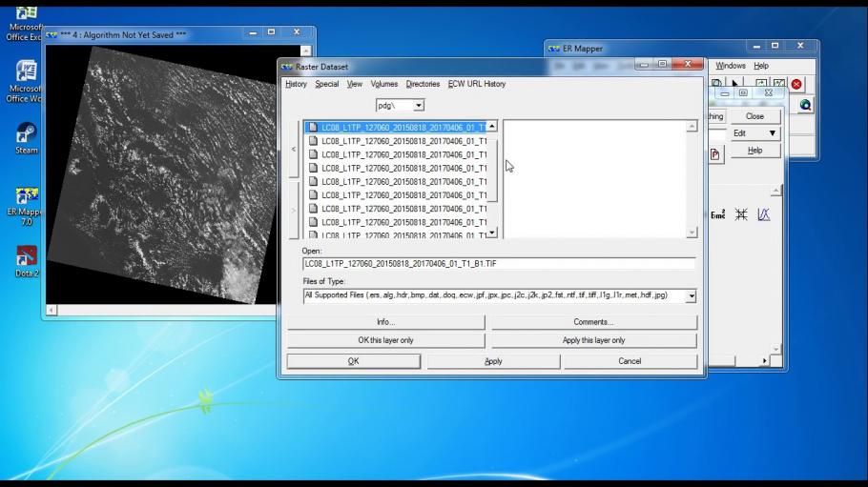This screenshot has height=487, width=868.
Task: Click scroll up arrow in image window
Action: (305, 51)
